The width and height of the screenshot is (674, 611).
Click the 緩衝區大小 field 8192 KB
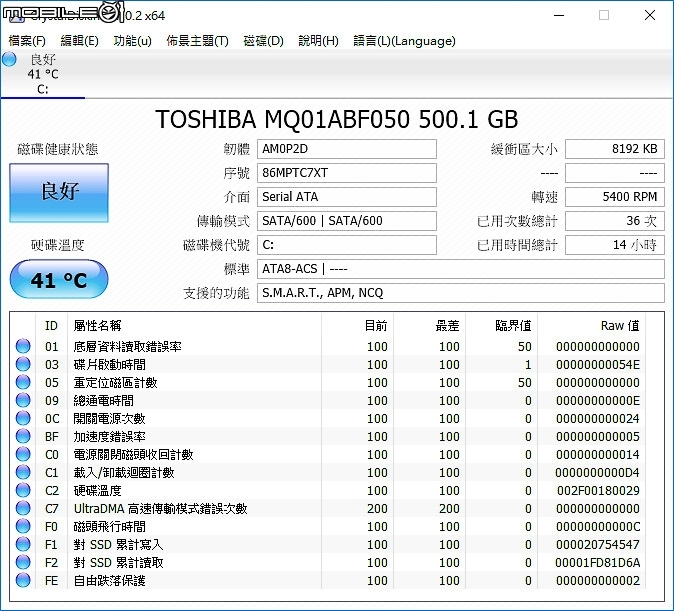pos(615,149)
